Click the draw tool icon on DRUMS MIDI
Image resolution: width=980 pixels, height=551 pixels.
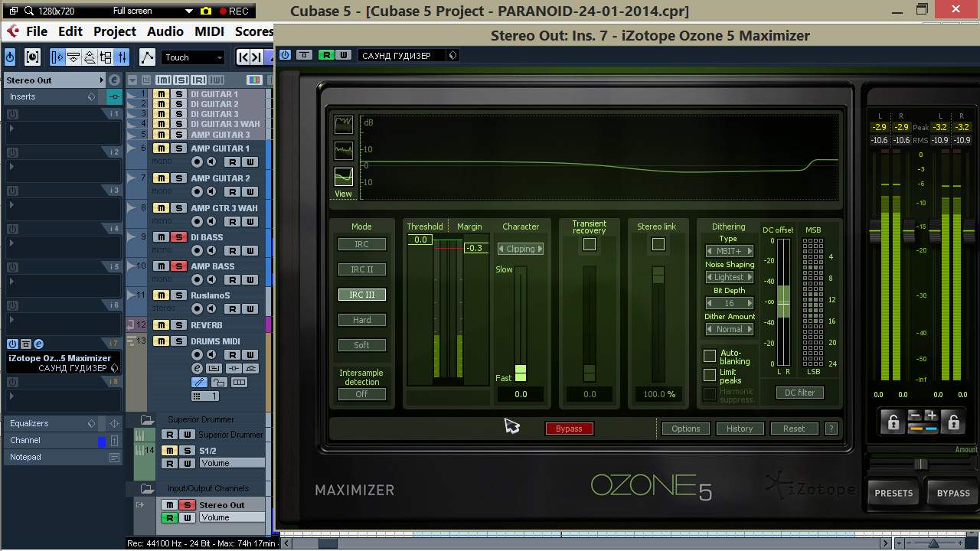tap(199, 383)
